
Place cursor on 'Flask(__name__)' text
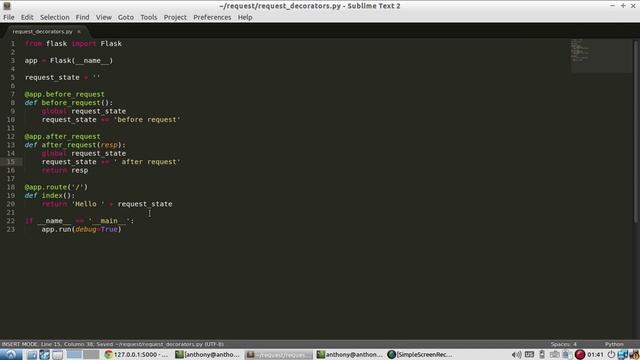click(81, 60)
